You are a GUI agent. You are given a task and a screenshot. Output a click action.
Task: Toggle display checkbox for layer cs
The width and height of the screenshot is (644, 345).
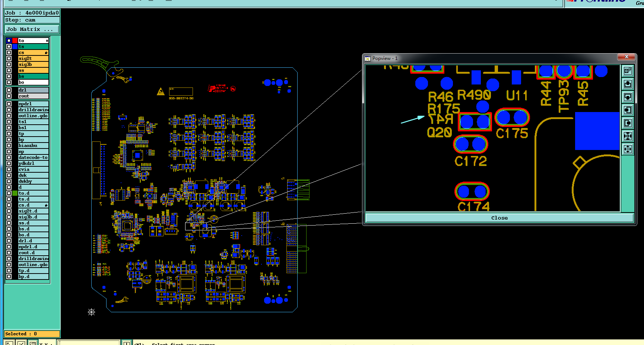[9, 52]
